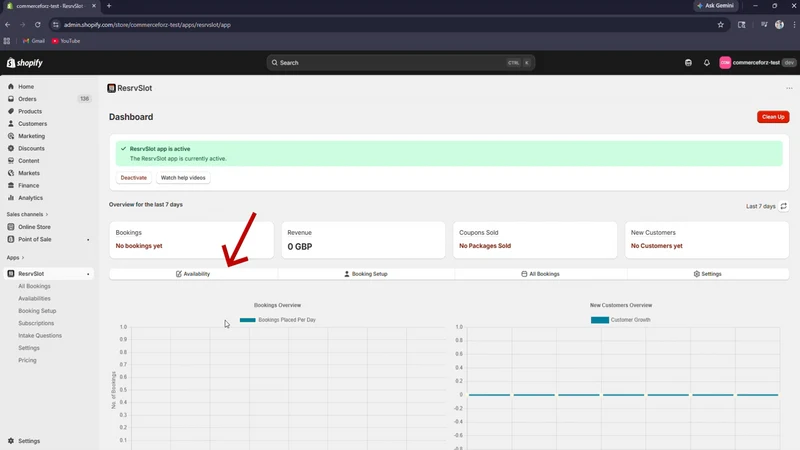Click the Last 7 days label
This screenshot has width=800, height=450.
(761, 206)
